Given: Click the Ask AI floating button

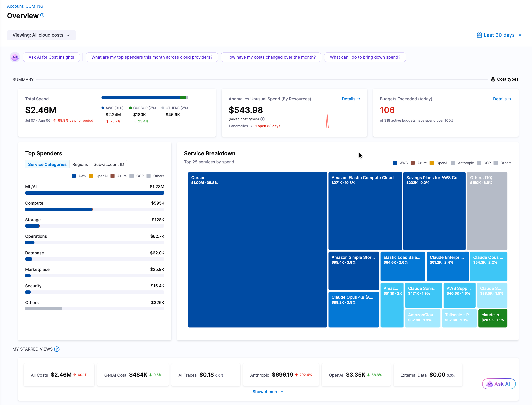Looking at the screenshot, I should [499, 384].
